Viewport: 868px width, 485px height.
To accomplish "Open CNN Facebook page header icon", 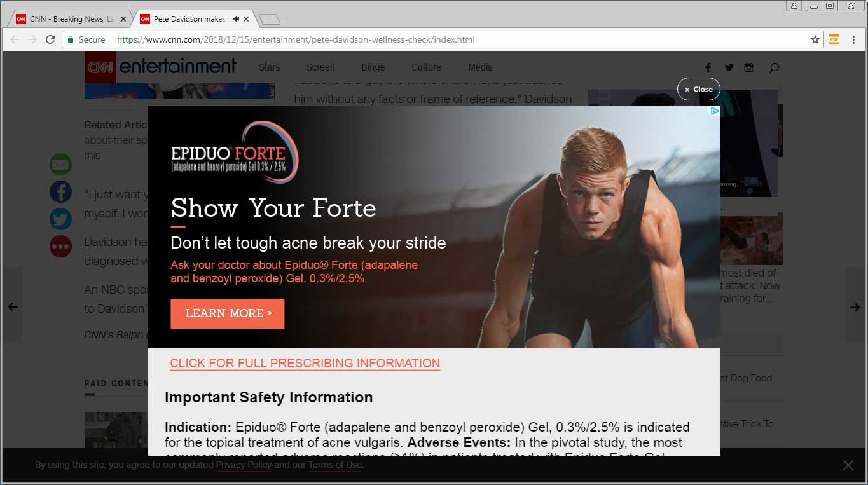I will click(708, 67).
